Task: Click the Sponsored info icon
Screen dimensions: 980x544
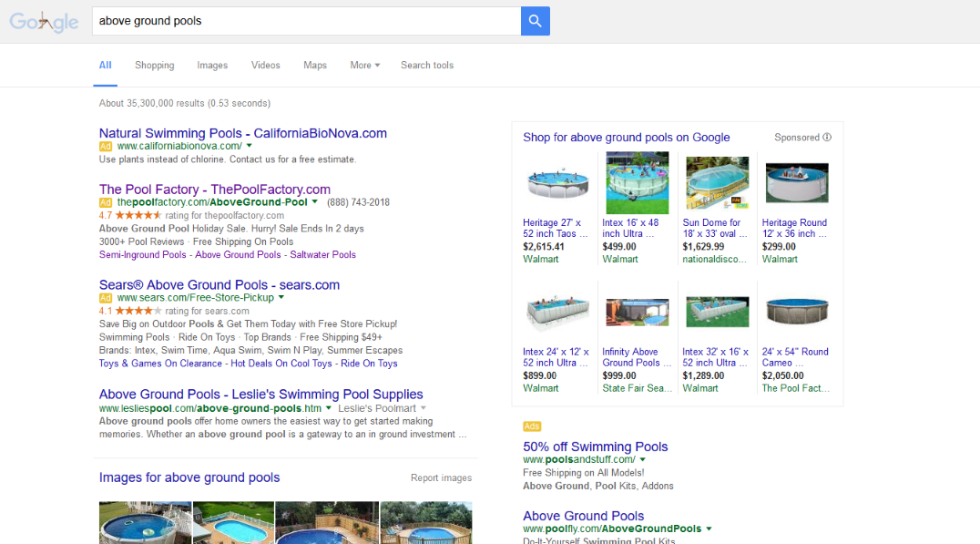Action: [827, 137]
